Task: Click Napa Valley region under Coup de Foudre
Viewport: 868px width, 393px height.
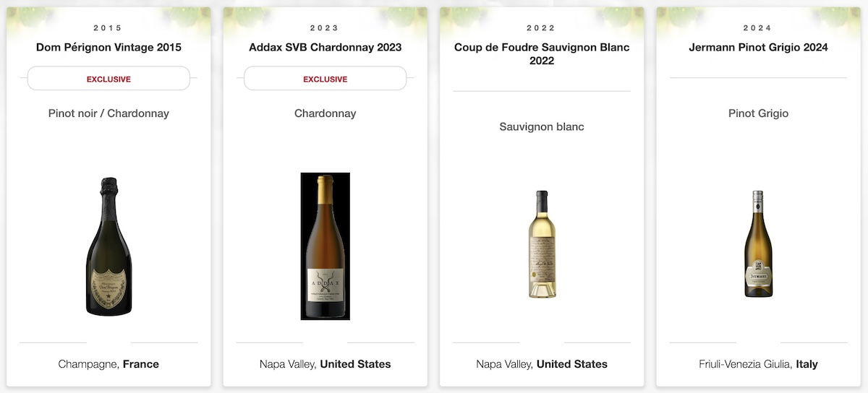Action: [x=542, y=364]
